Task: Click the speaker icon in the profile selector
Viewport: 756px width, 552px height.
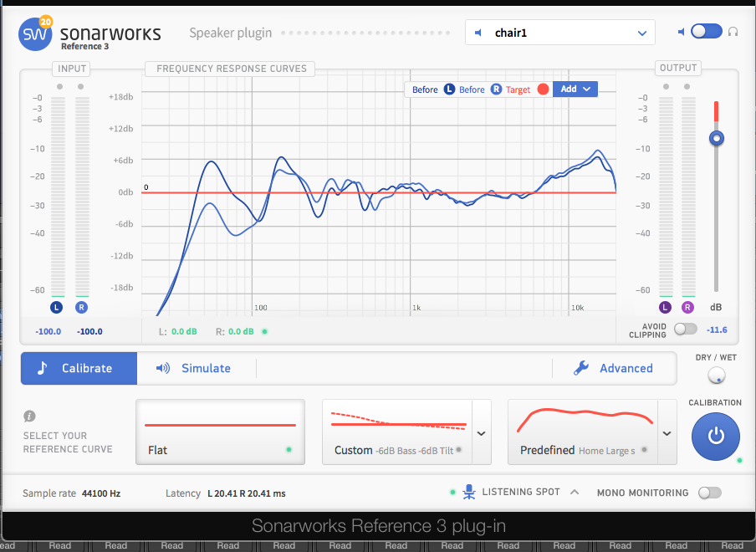Action: pyautogui.click(x=478, y=33)
